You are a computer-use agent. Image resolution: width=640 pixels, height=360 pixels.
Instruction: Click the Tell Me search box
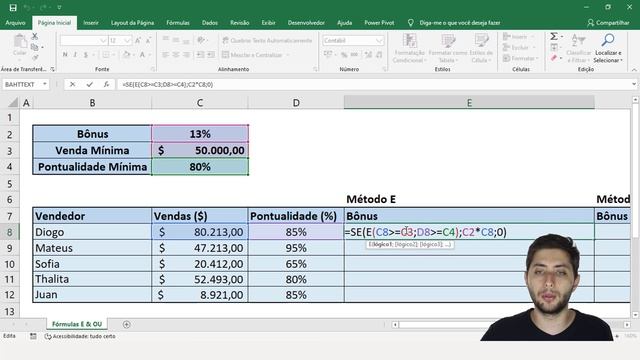coord(460,23)
